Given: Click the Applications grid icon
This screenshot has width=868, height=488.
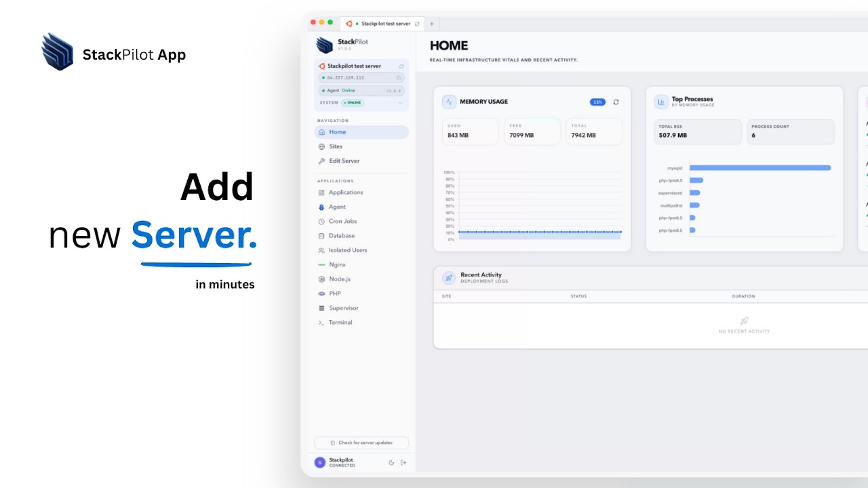Looking at the screenshot, I should pos(322,192).
